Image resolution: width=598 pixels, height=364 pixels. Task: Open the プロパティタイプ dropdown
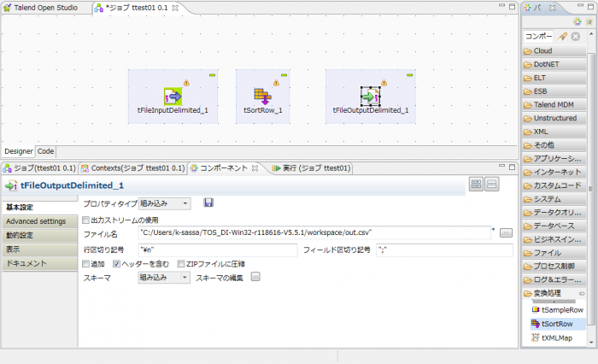164,203
